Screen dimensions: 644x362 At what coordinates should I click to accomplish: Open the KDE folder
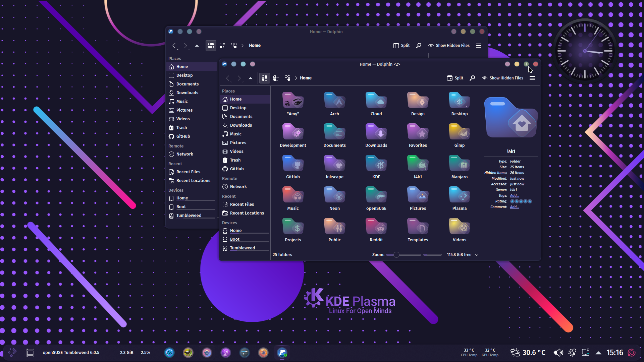[376, 167]
